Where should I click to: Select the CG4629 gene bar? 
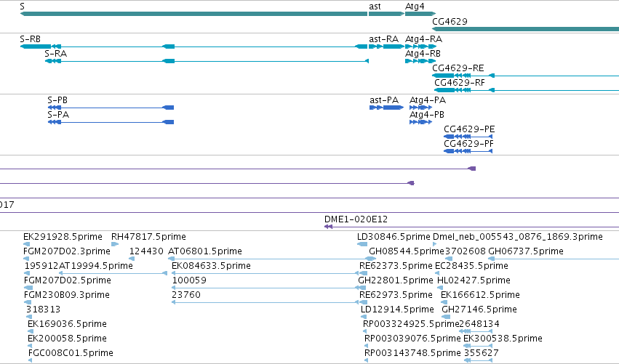coord(525,29)
